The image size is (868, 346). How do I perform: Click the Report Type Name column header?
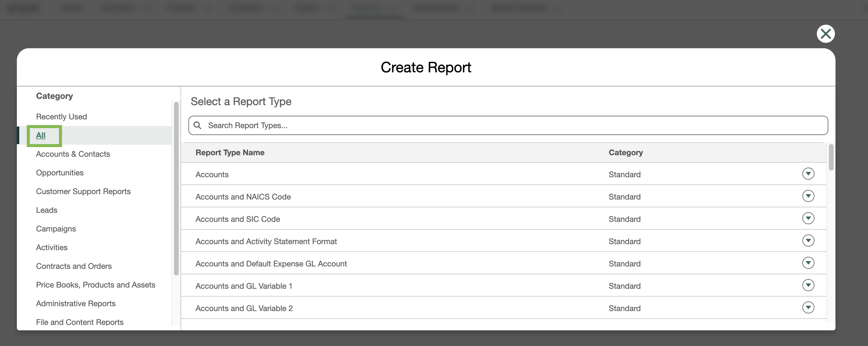[230, 153]
